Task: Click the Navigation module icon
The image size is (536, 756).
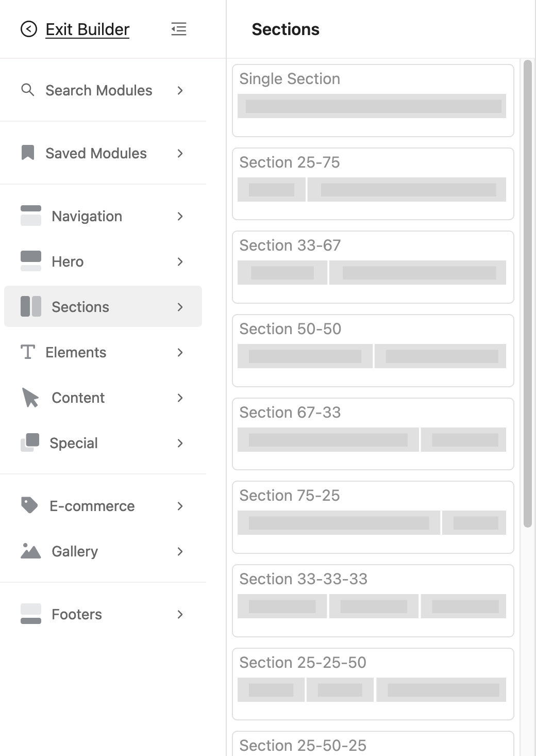Action: click(x=31, y=216)
